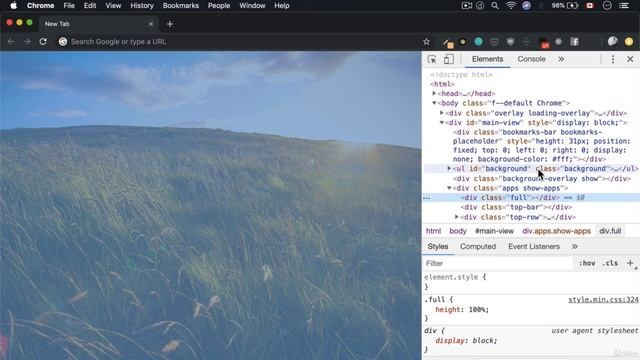Screen dimensions: 640x360
Task: Go back in browser history
Action: click(x=11, y=42)
